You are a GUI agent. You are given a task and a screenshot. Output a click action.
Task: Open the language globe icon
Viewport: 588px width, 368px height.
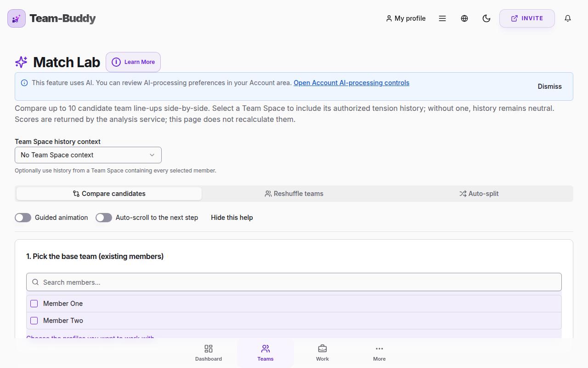coord(464,18)
